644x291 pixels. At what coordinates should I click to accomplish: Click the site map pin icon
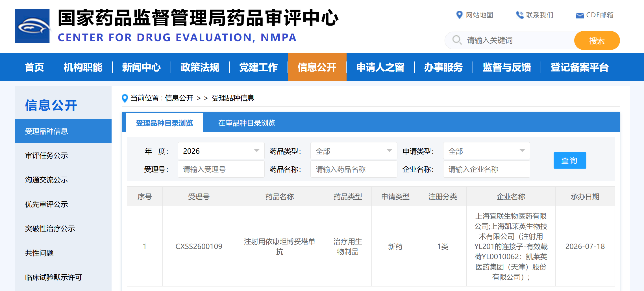(x=459, y=15)
